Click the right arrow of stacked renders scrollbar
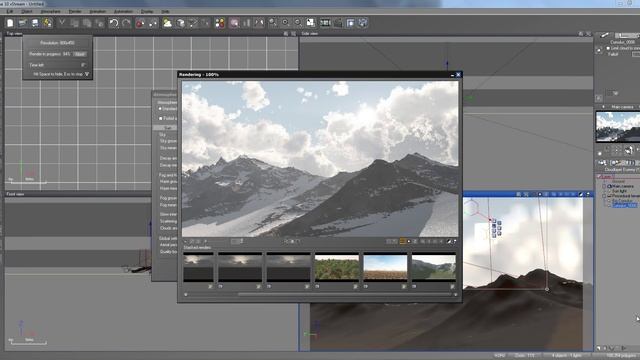 pos(456,294)
